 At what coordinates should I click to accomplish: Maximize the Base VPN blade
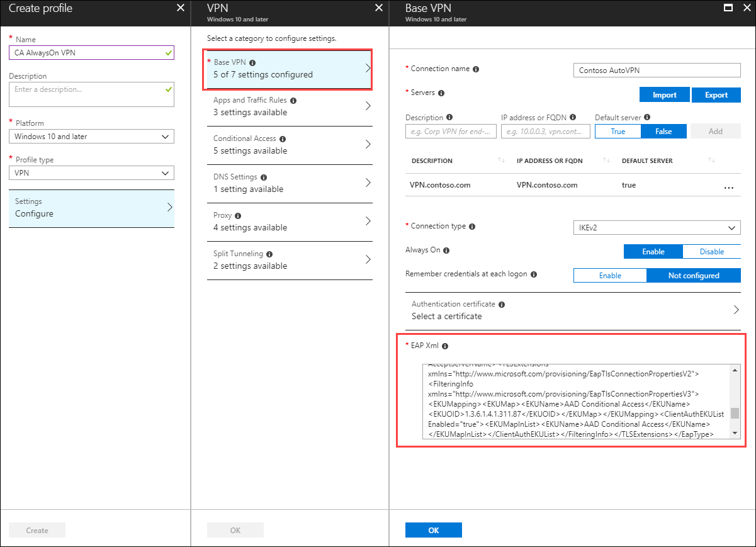(728, 8)
